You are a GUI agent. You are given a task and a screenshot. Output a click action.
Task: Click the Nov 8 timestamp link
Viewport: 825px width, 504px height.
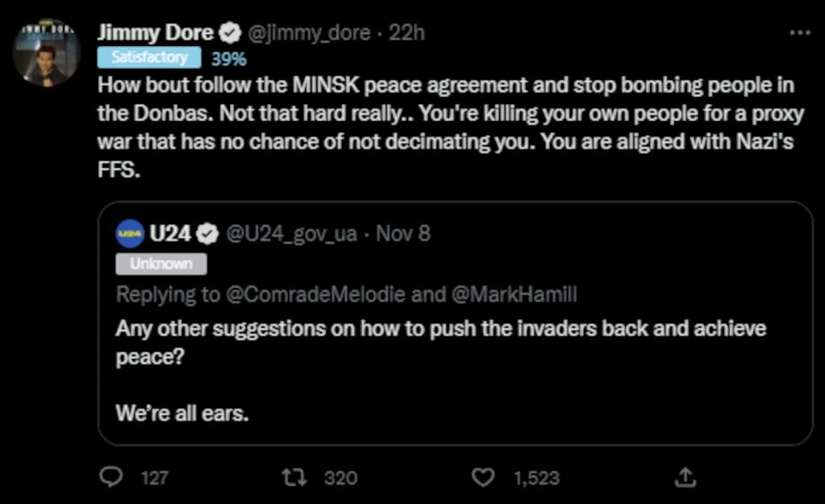403,234
